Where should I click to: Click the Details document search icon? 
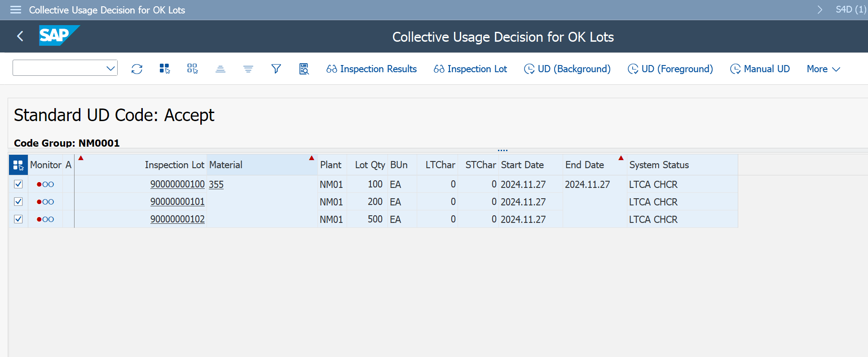point(304,69)
